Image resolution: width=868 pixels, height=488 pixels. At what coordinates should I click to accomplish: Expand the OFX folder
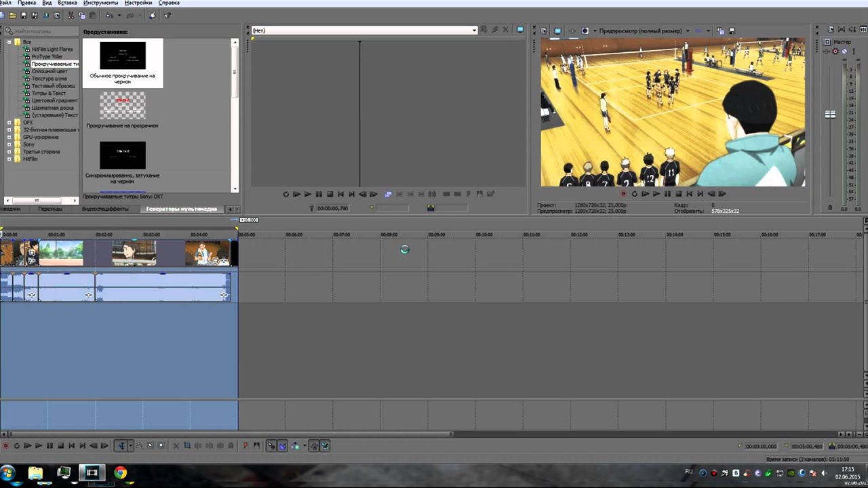9,123
